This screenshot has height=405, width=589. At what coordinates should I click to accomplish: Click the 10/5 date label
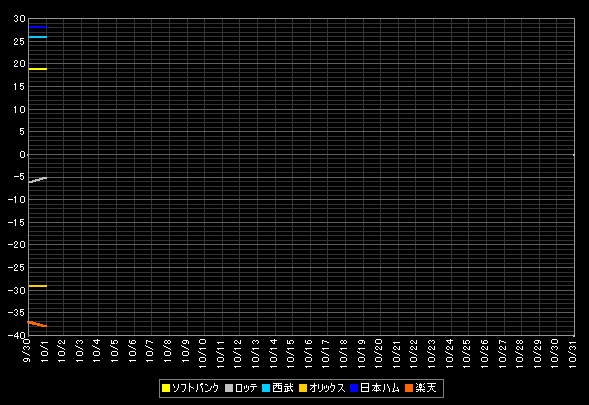[115, 351]
